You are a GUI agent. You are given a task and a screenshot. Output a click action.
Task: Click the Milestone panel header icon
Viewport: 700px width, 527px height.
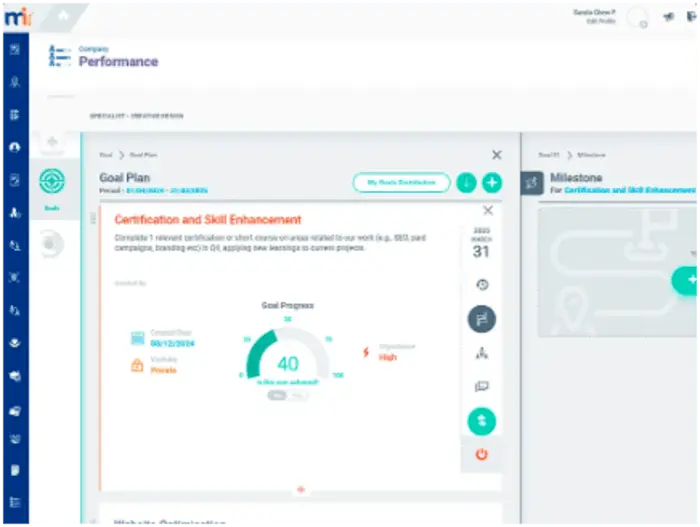point(532,183)
